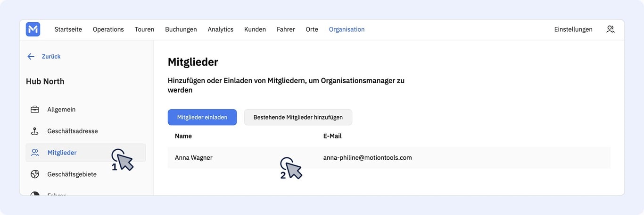
Task: Select Mitglieder in the sidebar
Action: [x=86, y=153]
